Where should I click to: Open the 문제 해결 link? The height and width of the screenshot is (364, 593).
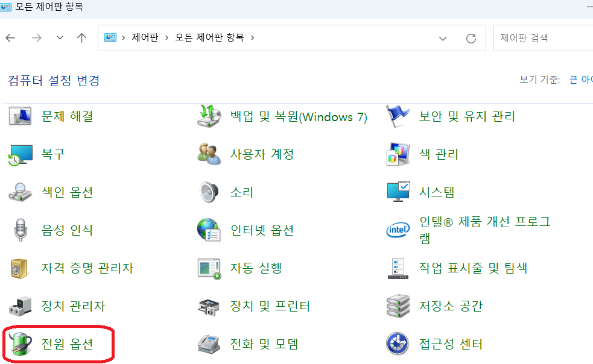68,116
